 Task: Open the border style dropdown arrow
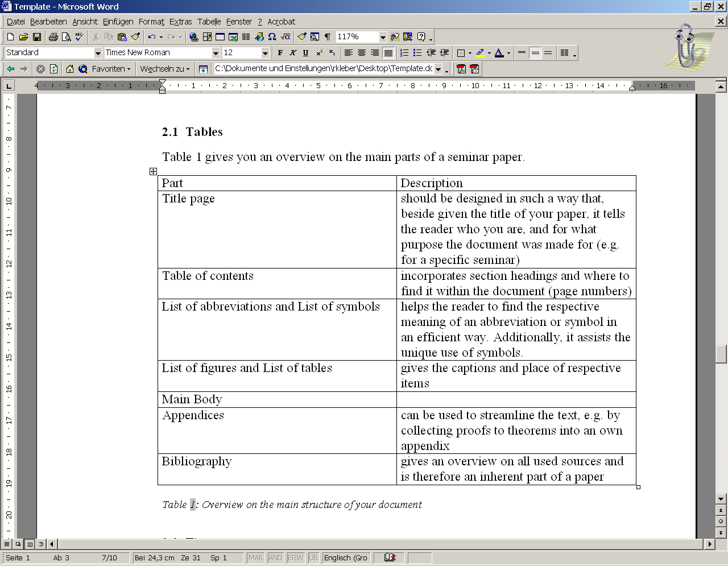[x=470, y=53]
